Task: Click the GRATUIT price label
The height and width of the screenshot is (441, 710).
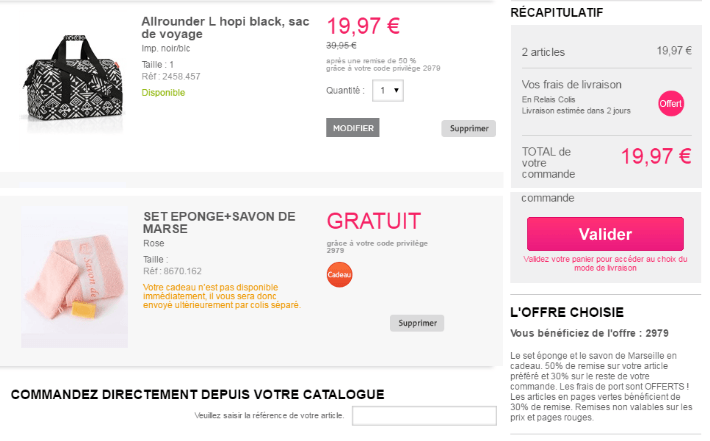Action: (x=373, y=221)
